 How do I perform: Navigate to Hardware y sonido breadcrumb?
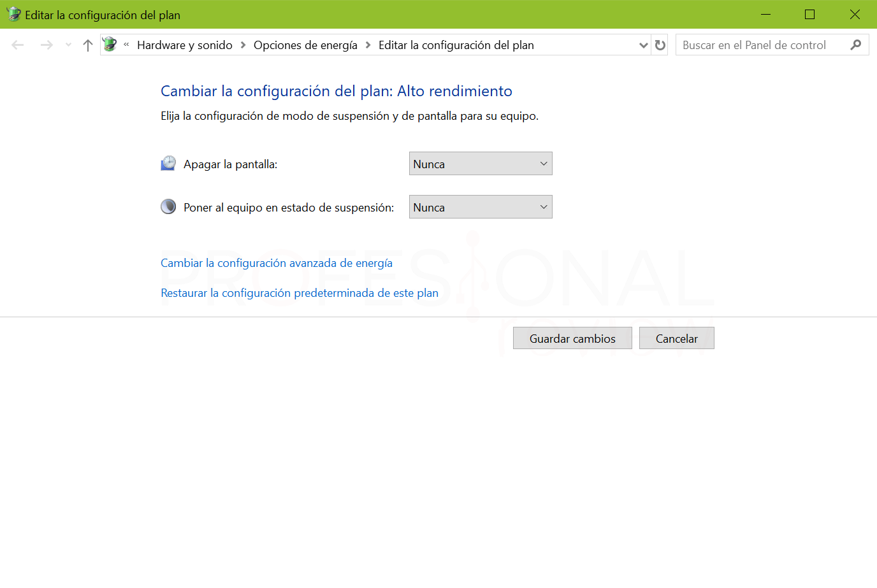185,45
